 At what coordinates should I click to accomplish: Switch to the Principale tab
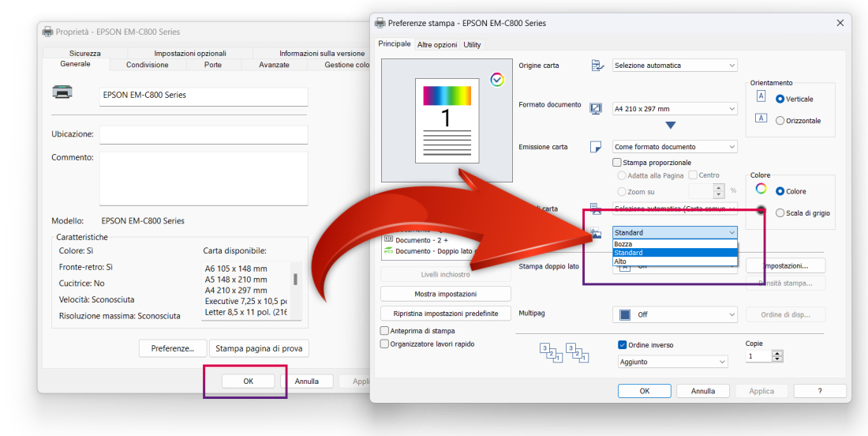click(x=394, y=43)
